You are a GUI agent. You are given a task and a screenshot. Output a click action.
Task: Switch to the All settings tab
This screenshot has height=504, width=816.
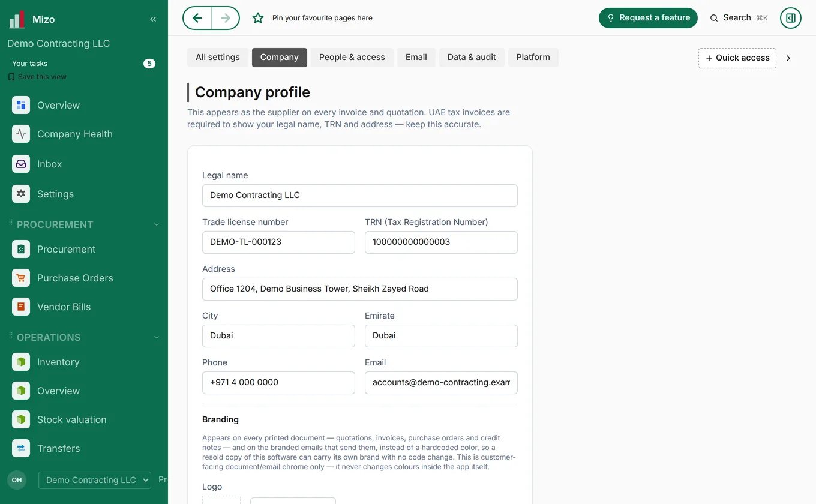[218, 58]
